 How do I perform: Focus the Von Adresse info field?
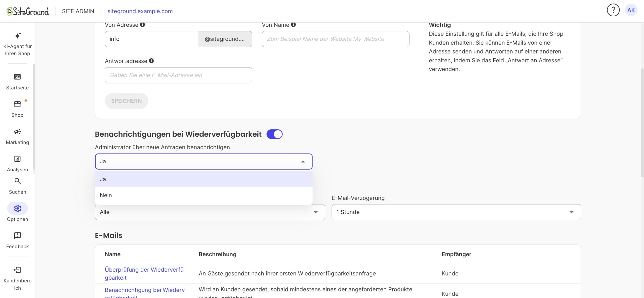coord(152,39)
